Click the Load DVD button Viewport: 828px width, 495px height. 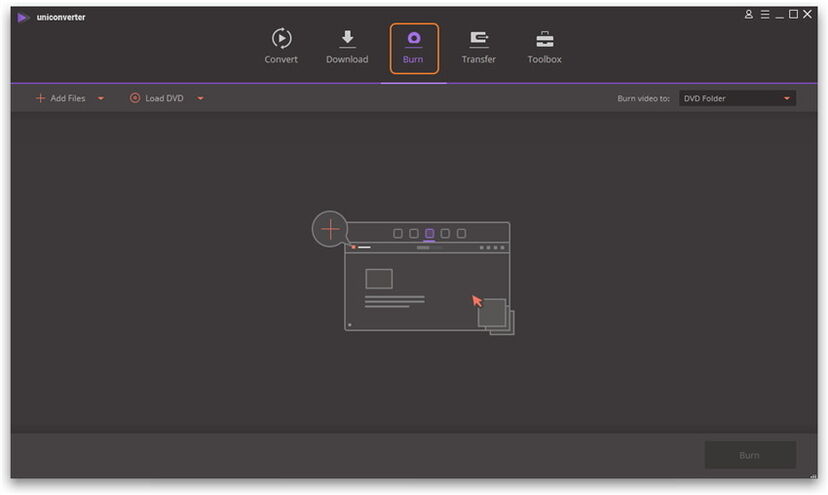(x=157, y=98)
